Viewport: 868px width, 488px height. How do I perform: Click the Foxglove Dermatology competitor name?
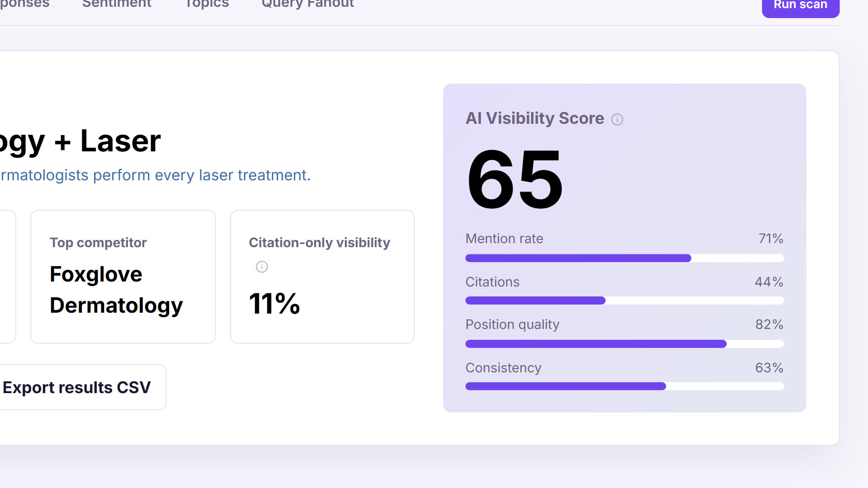pos(116,290)
